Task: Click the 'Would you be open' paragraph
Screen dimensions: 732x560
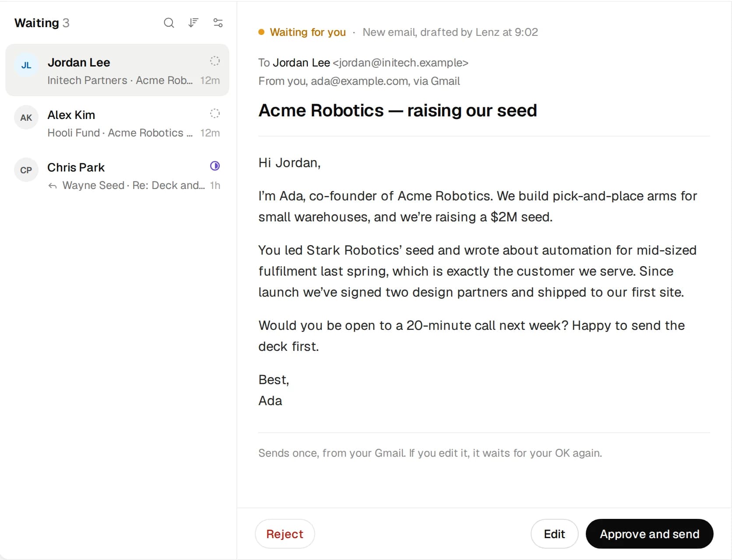Action: click(472, 336)
